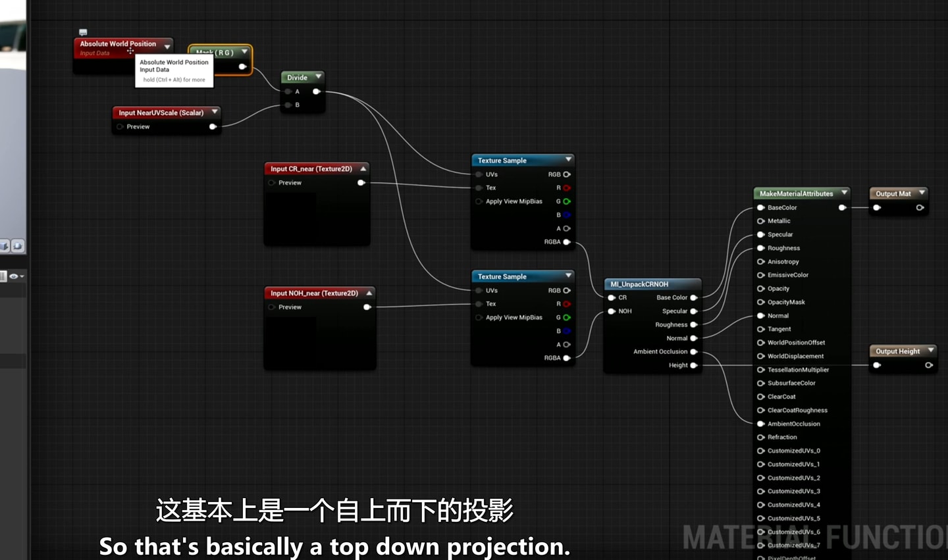Screen dimensions: 948x560
Task: Click the Refraction label in MakeMaterialAttributes
Action: click(782, 437)
